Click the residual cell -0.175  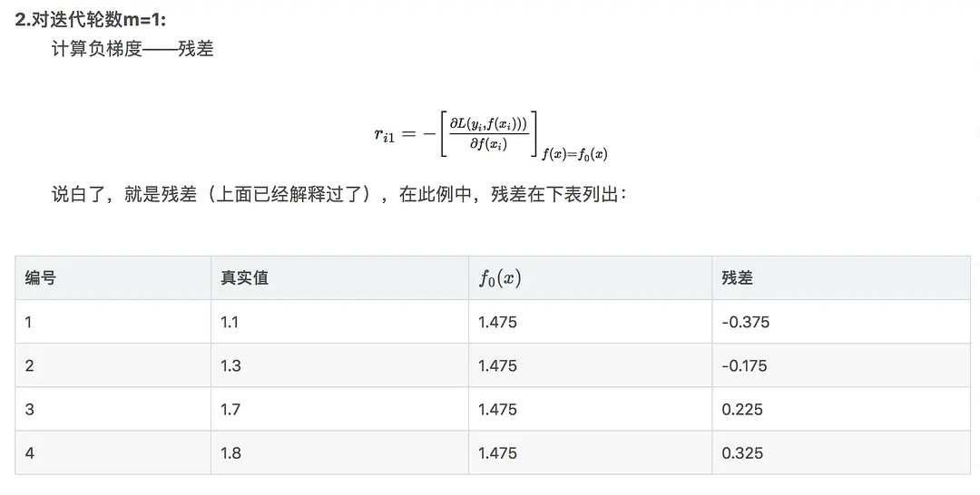point(744,365)
